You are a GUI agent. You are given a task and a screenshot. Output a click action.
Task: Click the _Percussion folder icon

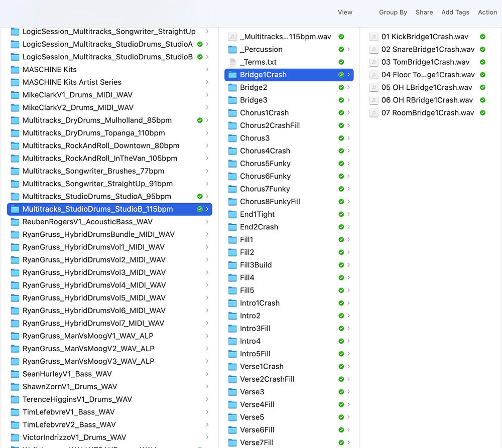232,50
